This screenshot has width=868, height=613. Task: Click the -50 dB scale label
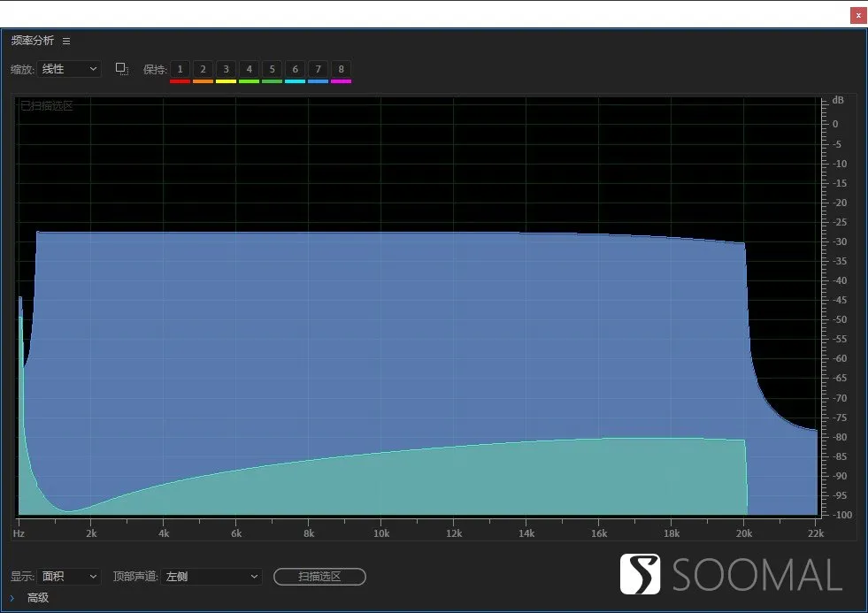coord(840,319)
